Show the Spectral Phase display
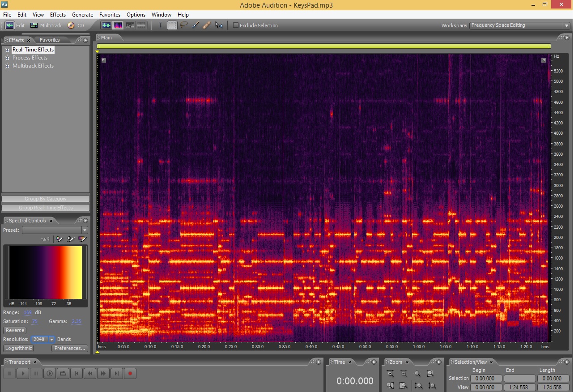574x392 pixels. tap(141, 26)
